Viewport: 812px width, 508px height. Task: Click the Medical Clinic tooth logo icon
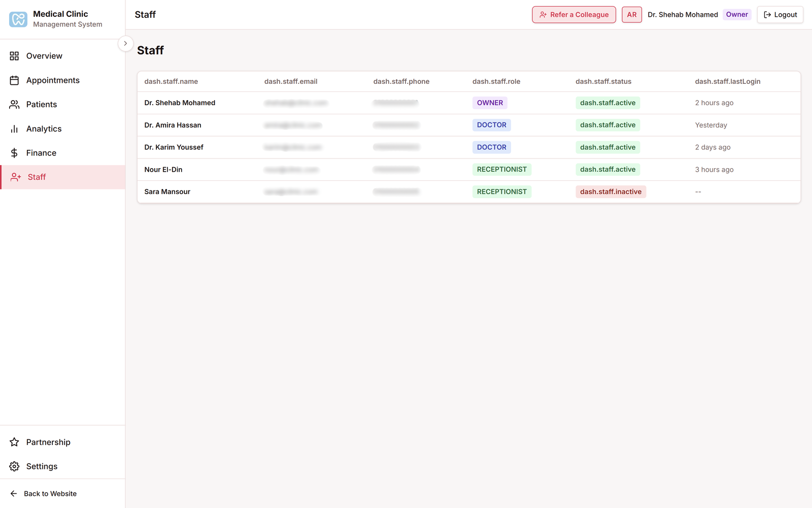(18, 19)
